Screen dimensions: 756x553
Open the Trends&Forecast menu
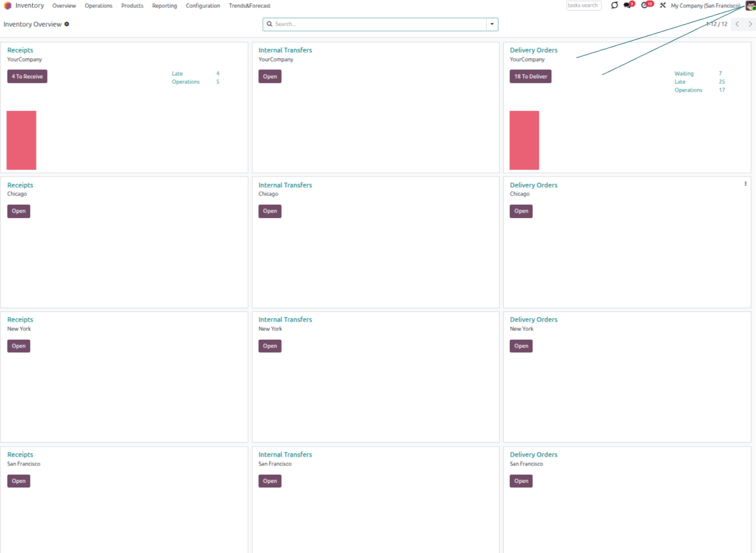pyautogui.click(x=250, y=5)
